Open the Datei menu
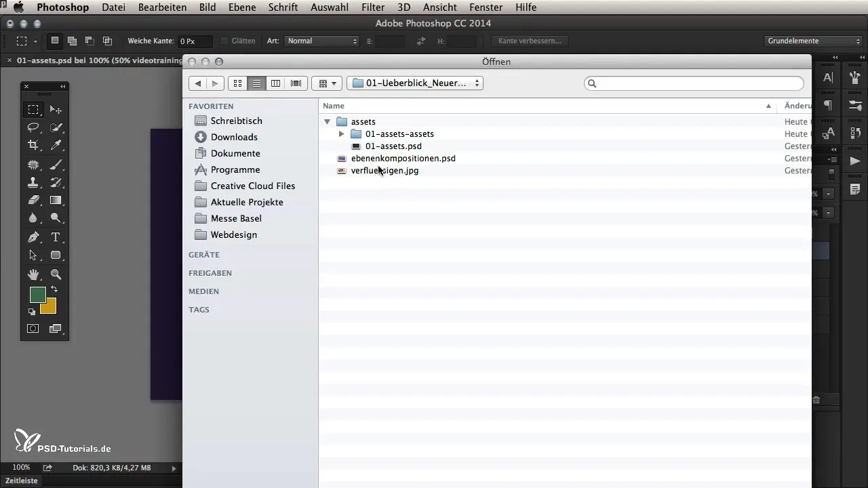The width and height of the screenshot is (868, 488). [x=113, y=7]
